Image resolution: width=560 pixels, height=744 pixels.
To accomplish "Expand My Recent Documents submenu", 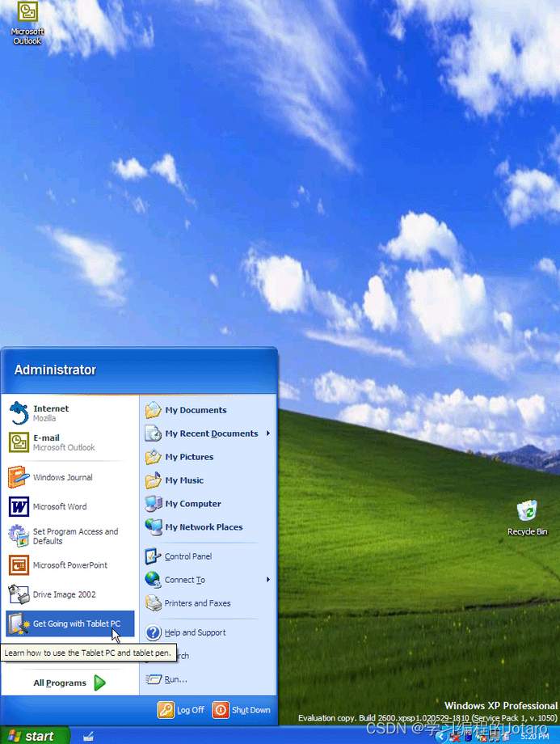I will coord(208,433).
